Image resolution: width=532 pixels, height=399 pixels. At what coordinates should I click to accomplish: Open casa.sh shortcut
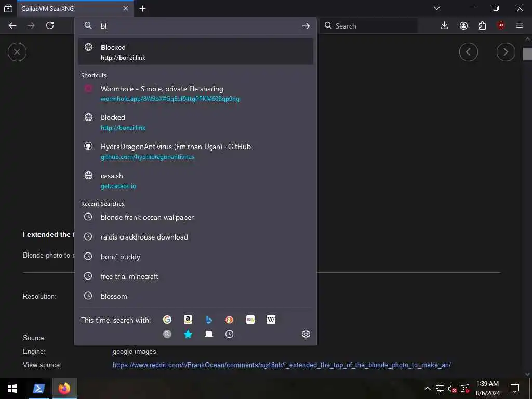pos(195,181)
